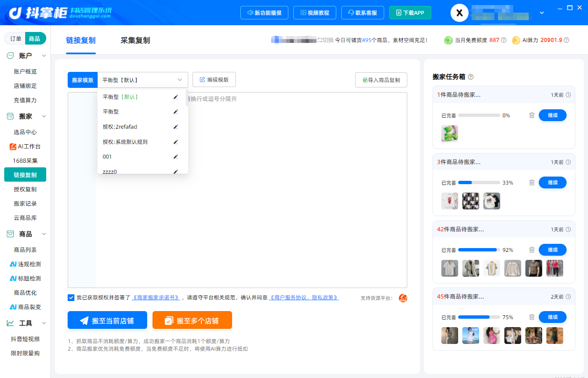Click the 1688 source platform icon
Screen dimensions: 588x378
[x=403, y=298]
